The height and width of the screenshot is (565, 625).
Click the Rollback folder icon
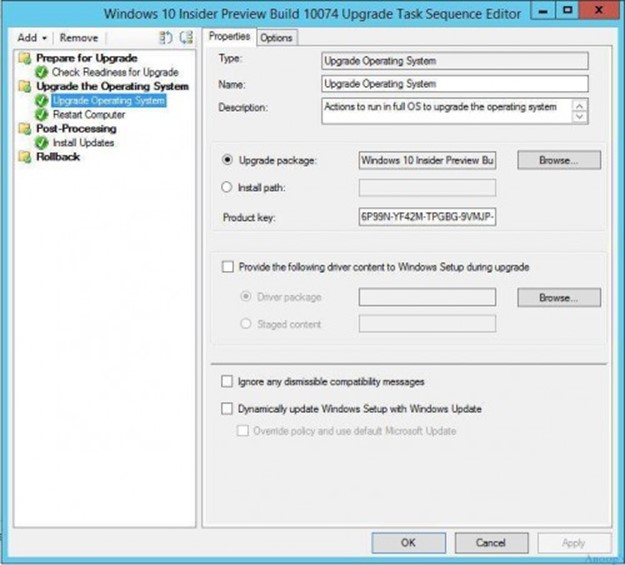25,157
